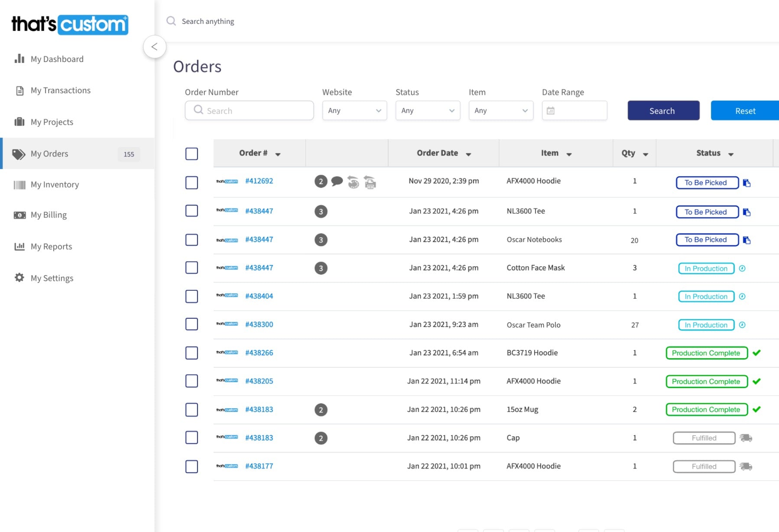Open the Item filter dropdown
This screenshot has height=532, width=779.
point(501,111)
